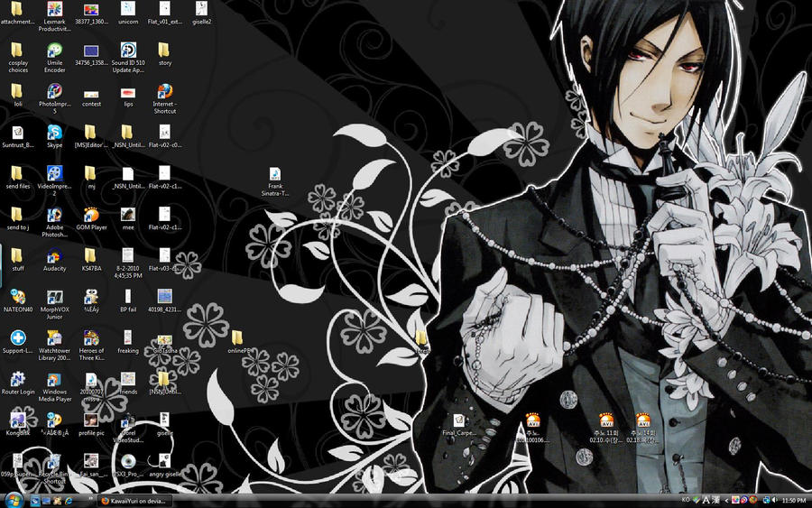Open the Internet - Shortcut Firefox icon
Viewport: 812px width, 508px height.
(x=165, y=99)
